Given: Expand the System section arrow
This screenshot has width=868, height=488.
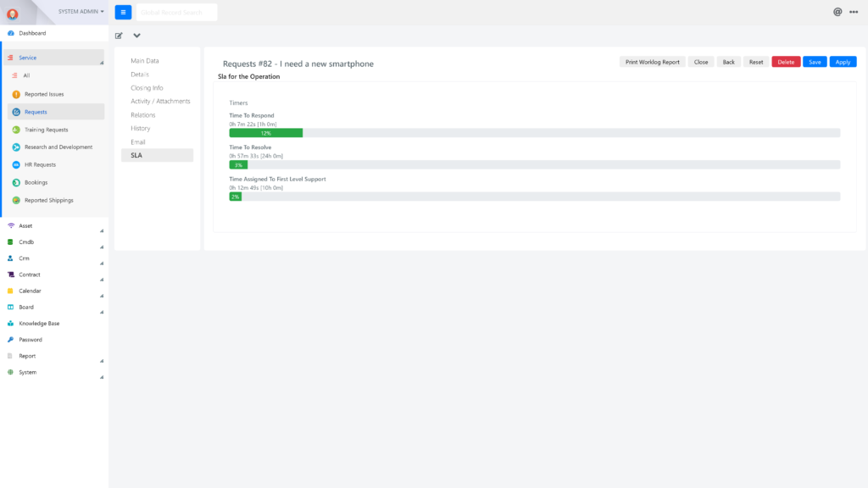Looking at the screenshot, I should pyautogui.click(x=102, y=377).
